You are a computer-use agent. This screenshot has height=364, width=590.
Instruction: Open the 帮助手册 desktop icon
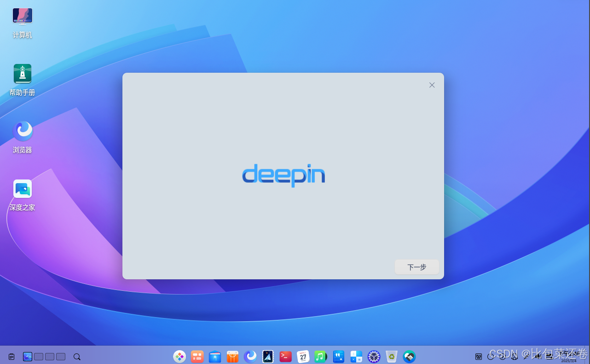click(23, 80)
